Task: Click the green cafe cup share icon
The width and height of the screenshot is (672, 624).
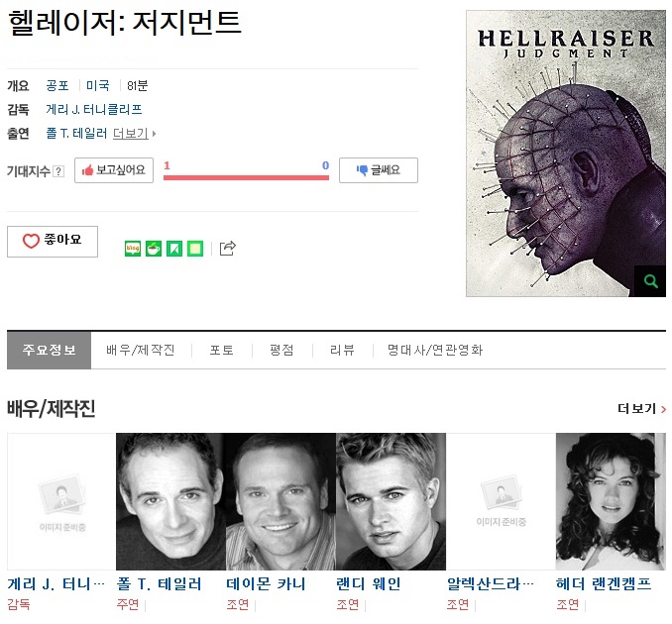Action: (154, 249)
